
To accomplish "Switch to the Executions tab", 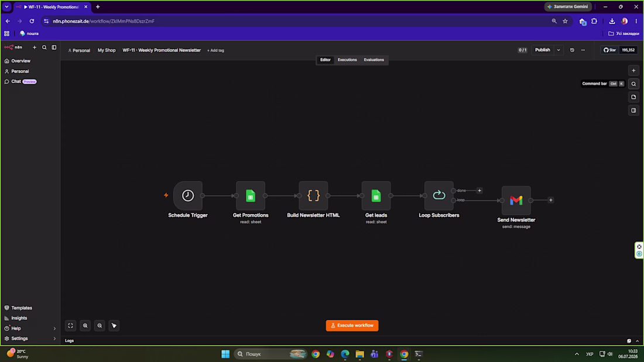I will tap(347, 60).
